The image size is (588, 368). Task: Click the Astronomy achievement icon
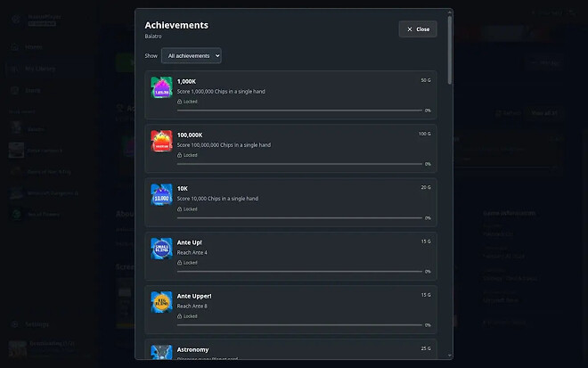click(161, 352)
